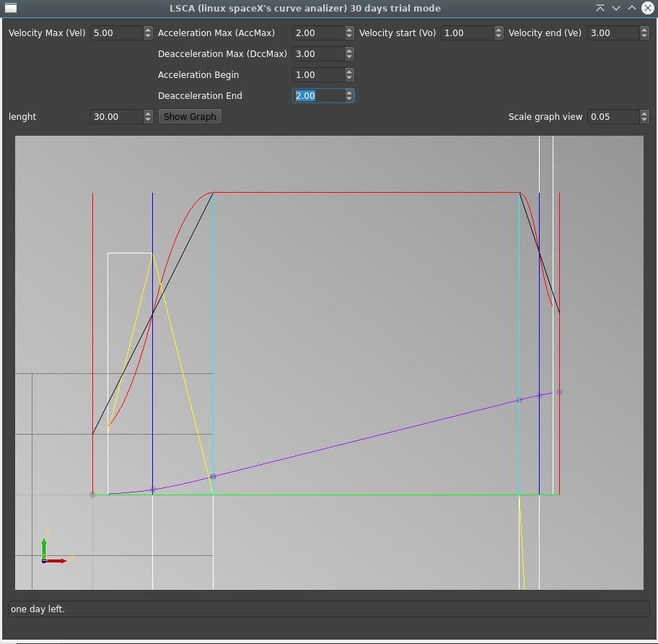Increase lenght with its up arrow
This screenshot has width=658, height=644.
(x=148, y=113)
